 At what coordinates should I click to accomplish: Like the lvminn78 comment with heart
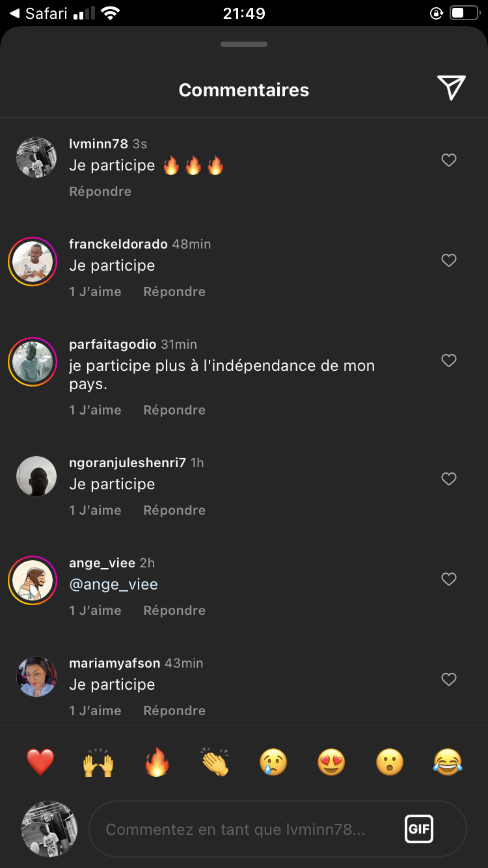(x=449, y=160)
